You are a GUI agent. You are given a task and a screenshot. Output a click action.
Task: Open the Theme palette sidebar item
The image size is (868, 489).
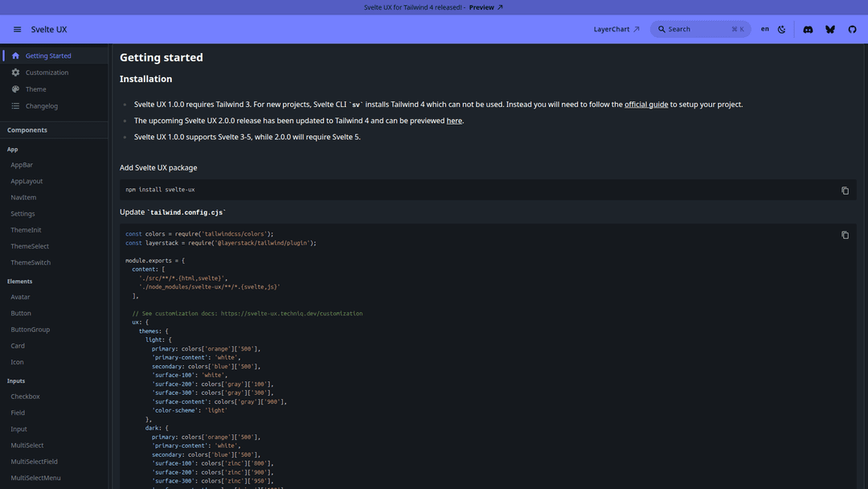point(35,89)
